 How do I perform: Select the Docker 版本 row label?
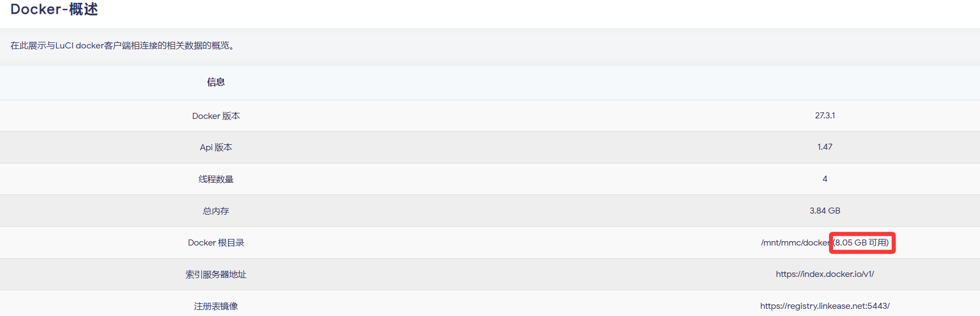[x=216, y=116]
